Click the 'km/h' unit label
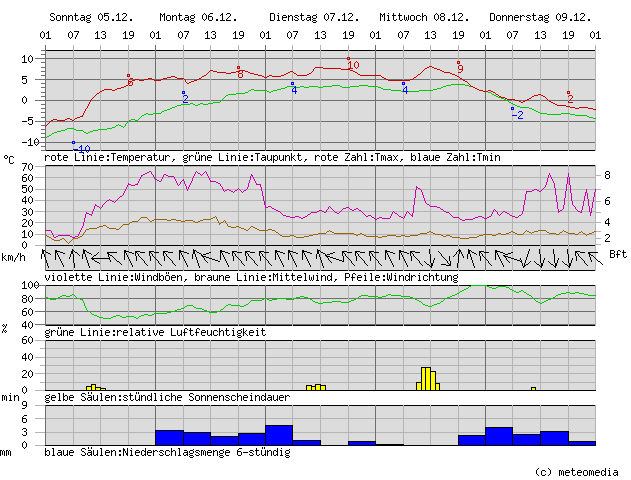631x480 pixels. point(13,257)
